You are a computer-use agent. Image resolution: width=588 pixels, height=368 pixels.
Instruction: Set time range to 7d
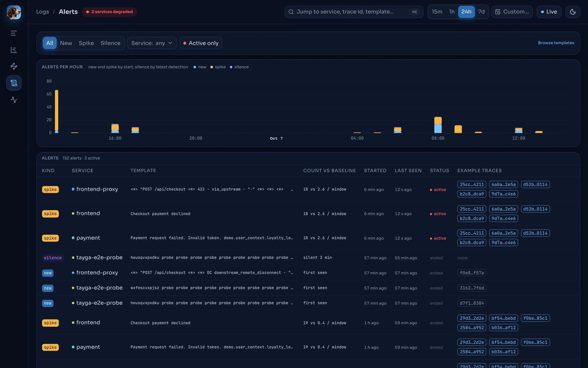[481, 12]
